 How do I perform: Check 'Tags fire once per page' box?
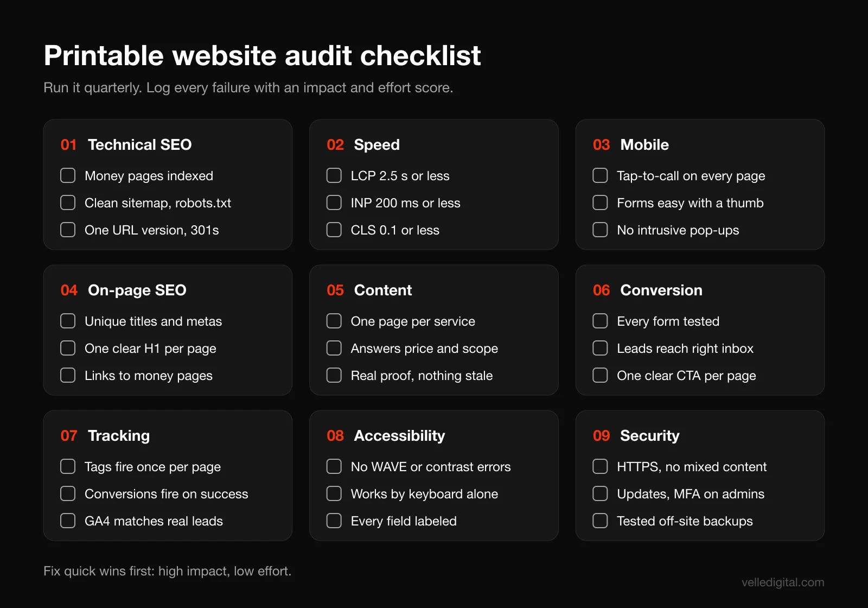click(x=68, y=466)
